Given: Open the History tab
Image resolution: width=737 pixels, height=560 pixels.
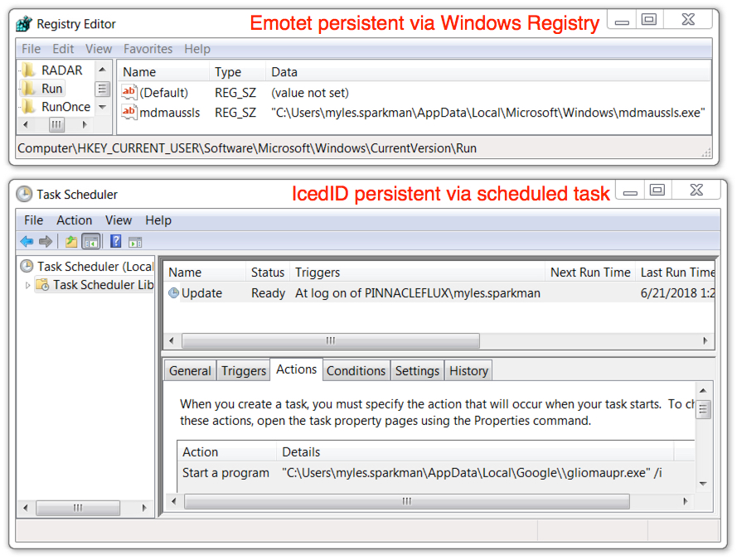Looking at the screenshot, I should [468, 370].
